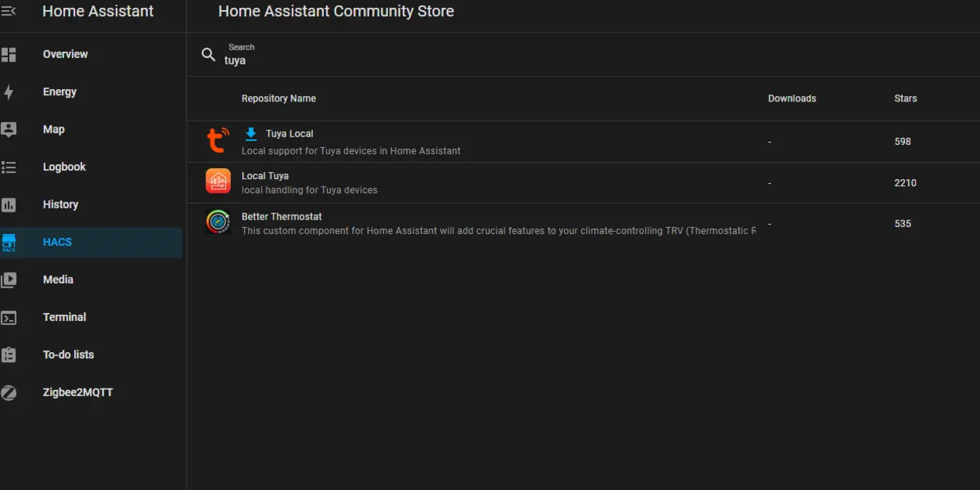The width and height of the screenshot is (980, 490).
Task: Click the To-do lists clipboard icon
Action: pos(9,355)
